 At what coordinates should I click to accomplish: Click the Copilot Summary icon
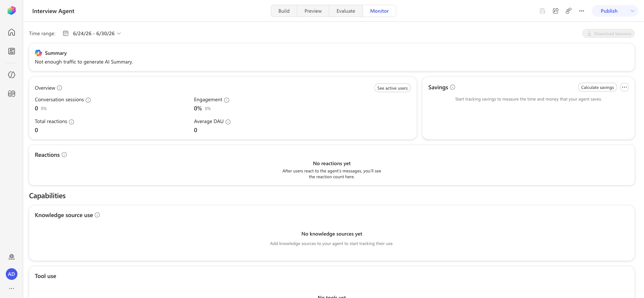pyautogui.click(x=38, y=53)
